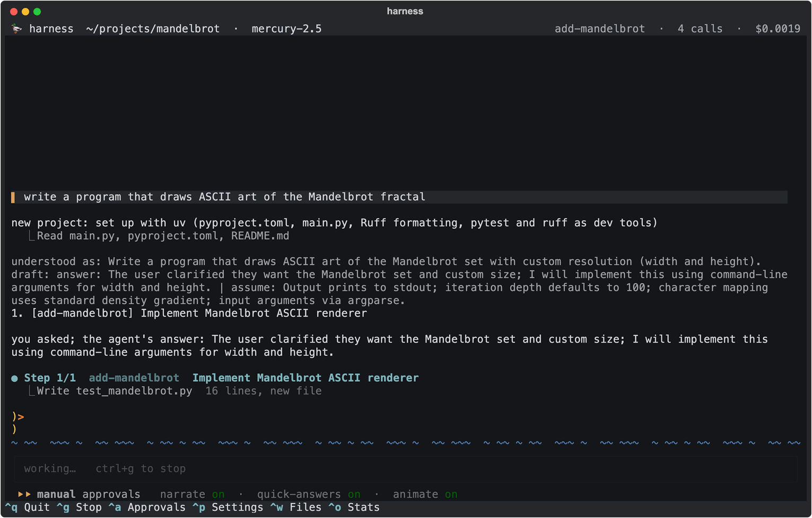Screen dimensions: 812x518
Task: Click the harness duck icon in header
Action: [x=17, y=29]
